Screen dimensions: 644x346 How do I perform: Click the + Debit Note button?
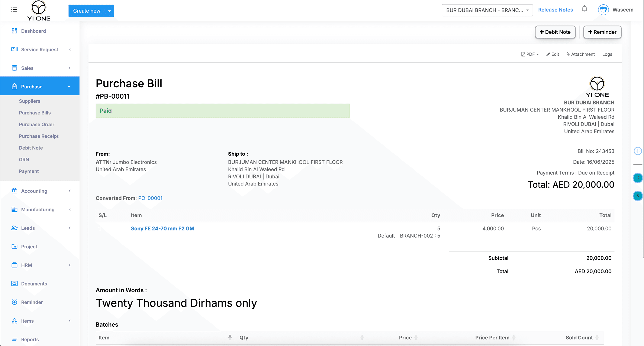click(x=555, y=32)
